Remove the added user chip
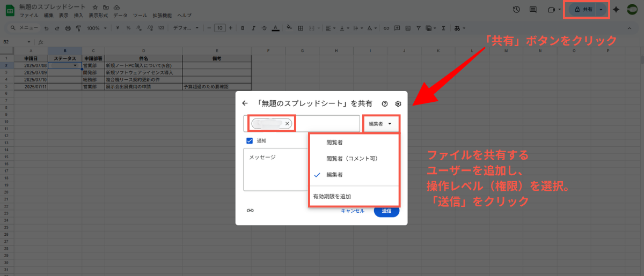 pyautogui.click(x=287, y=123)
